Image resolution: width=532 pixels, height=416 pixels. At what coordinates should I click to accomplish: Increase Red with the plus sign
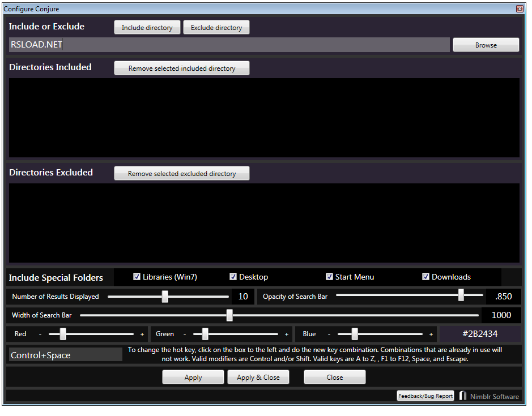pos(142,334)
